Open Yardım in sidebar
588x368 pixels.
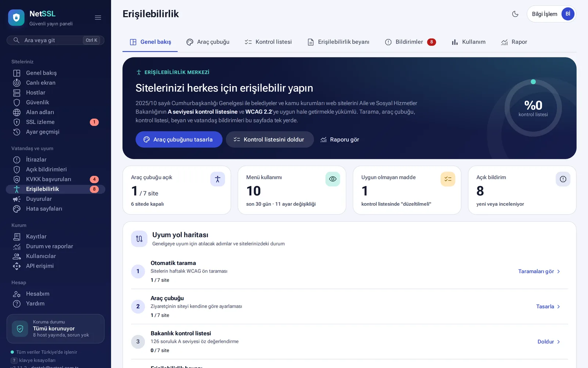click(x=55, y=304)
